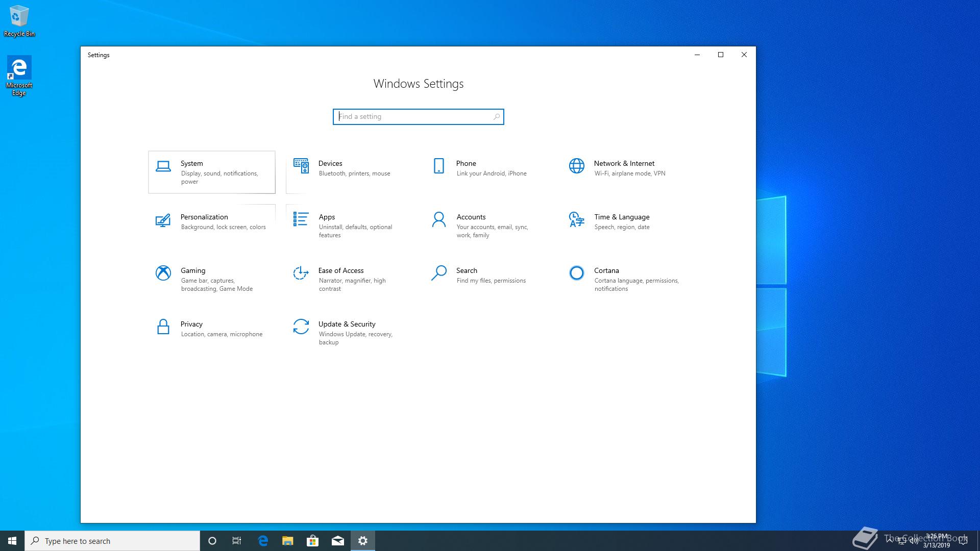Viewport: 980px width, 551px height.
Task: Click 'Cortana language, permissions, notifications' description
Action: 636,285
